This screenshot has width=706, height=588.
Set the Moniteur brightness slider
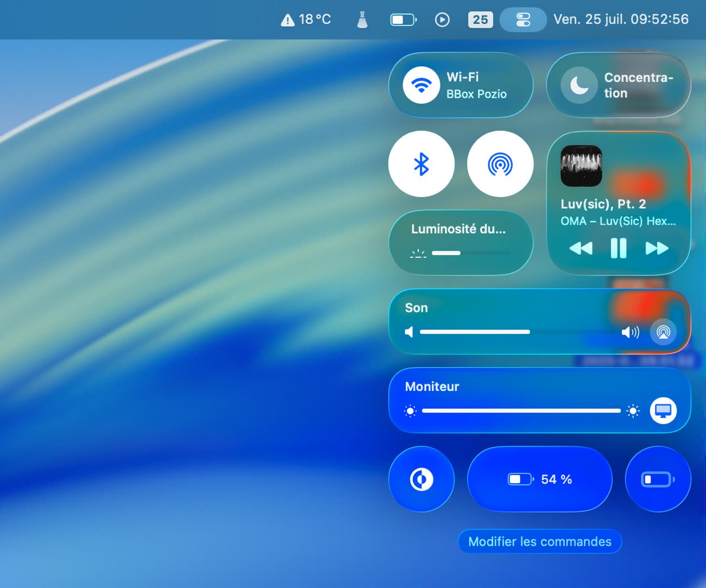point(521,411)
